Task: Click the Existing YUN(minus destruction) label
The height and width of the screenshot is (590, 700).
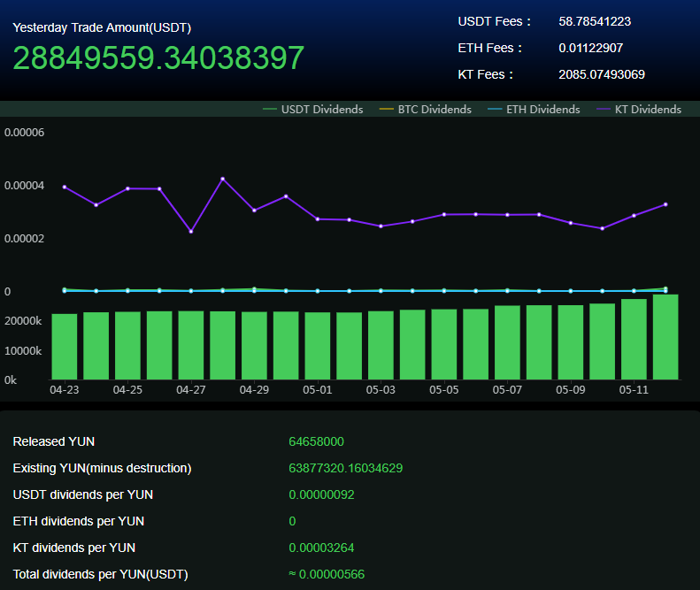Action: [103, 468]
